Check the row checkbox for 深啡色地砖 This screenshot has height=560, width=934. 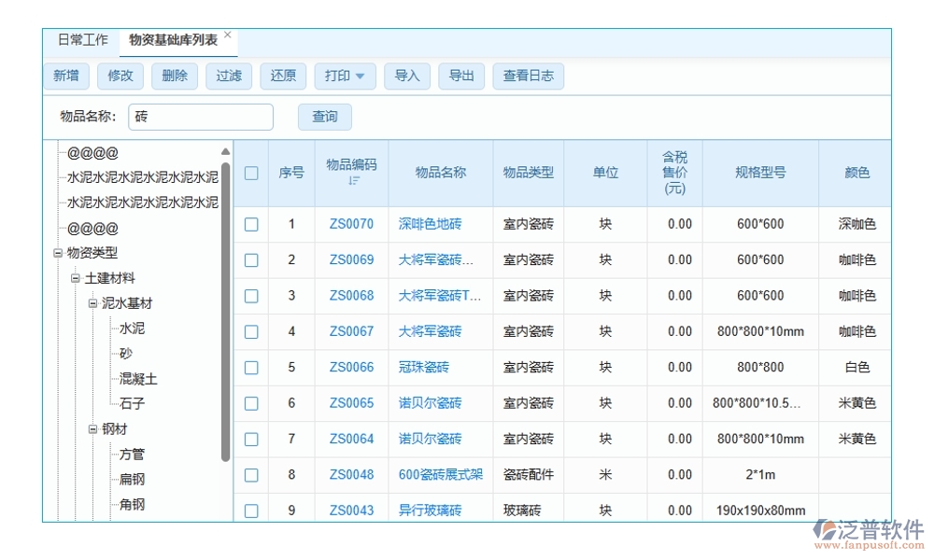click(x=250, y=224)
